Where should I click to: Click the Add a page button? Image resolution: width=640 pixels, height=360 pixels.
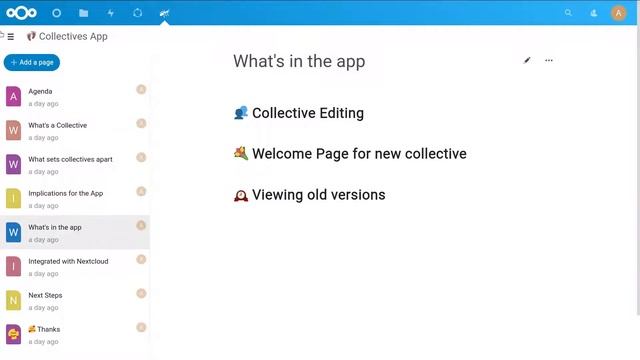pos(32,62)
